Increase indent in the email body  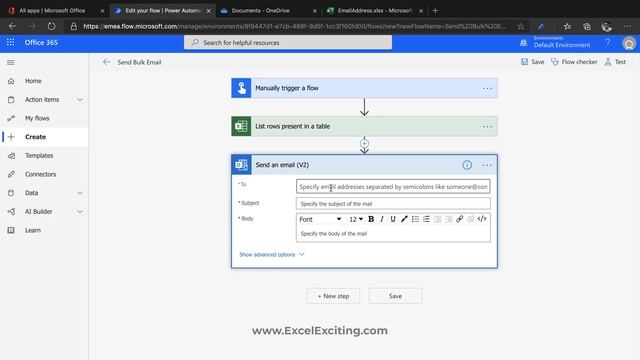pyautogui.click(x=449, y=219)
